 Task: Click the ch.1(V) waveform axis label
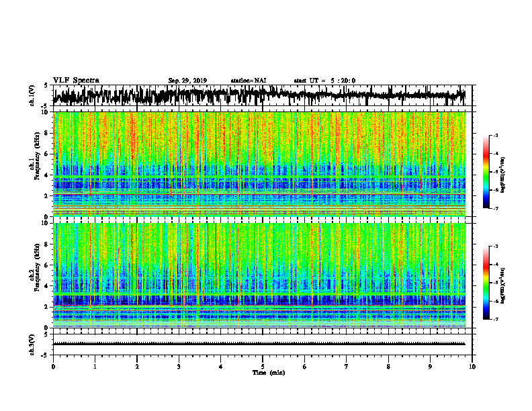click(32, 95)
